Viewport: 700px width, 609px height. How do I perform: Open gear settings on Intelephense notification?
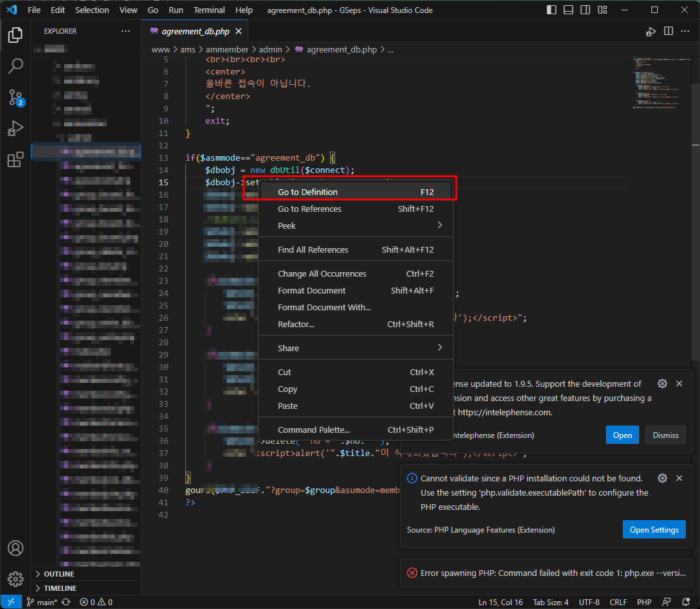[662, 384]
